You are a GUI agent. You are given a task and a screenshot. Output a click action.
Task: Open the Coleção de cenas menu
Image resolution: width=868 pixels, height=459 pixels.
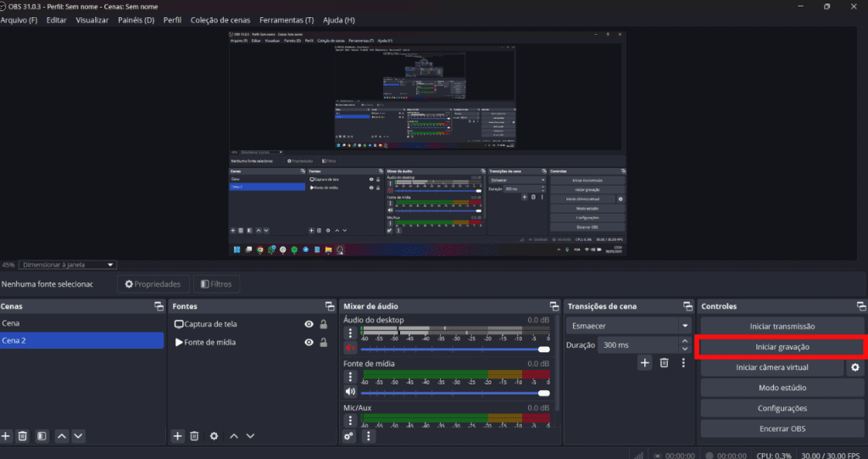220,20
